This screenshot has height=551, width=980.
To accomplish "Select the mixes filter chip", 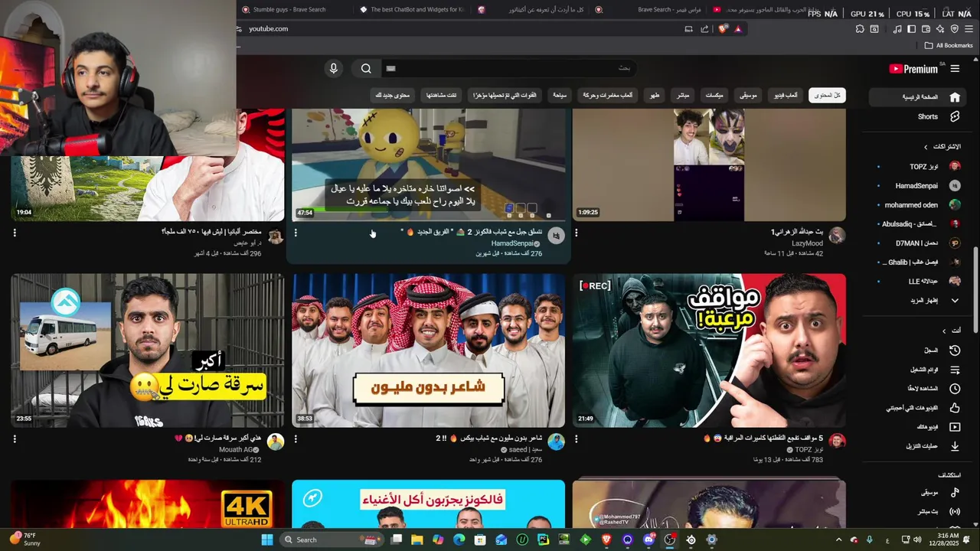I will tap(714, 96).
